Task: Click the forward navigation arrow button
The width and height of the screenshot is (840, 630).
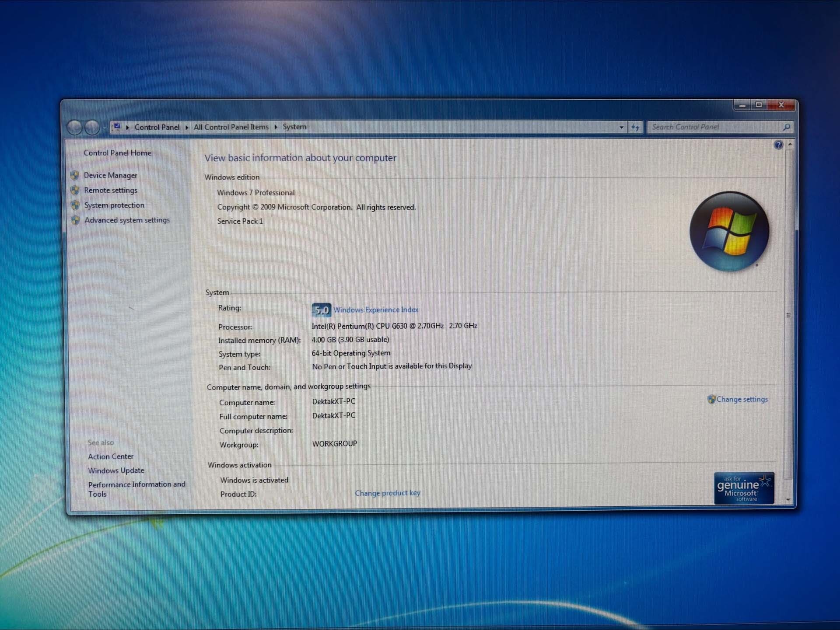Action: click(92, 127)
